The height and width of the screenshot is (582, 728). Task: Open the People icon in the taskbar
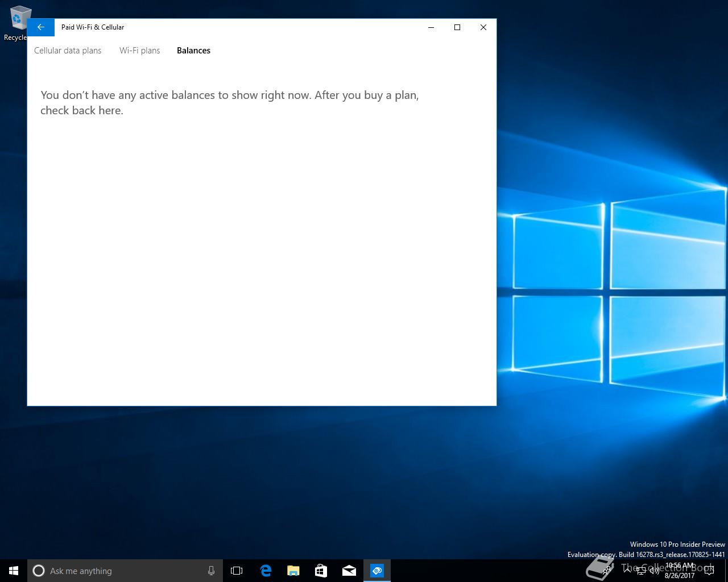coord(607,571)
